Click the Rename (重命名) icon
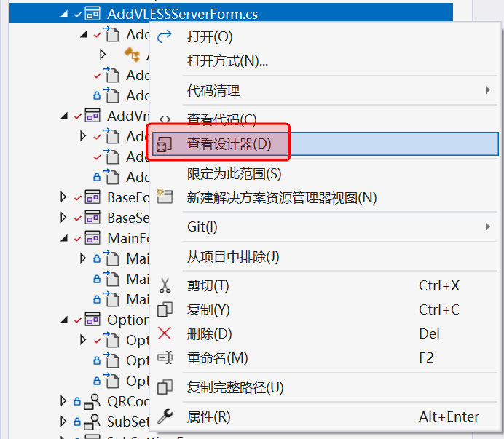 click(165, 357)
